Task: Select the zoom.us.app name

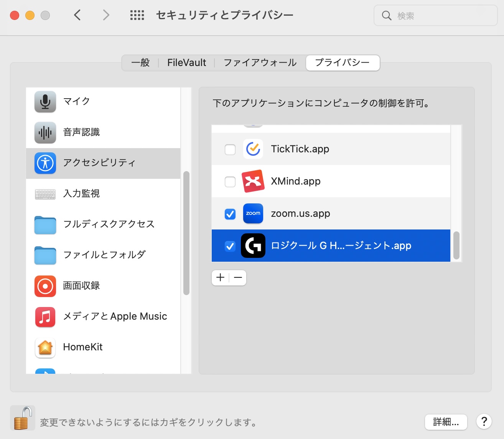Action: click(x=300, y=214)
